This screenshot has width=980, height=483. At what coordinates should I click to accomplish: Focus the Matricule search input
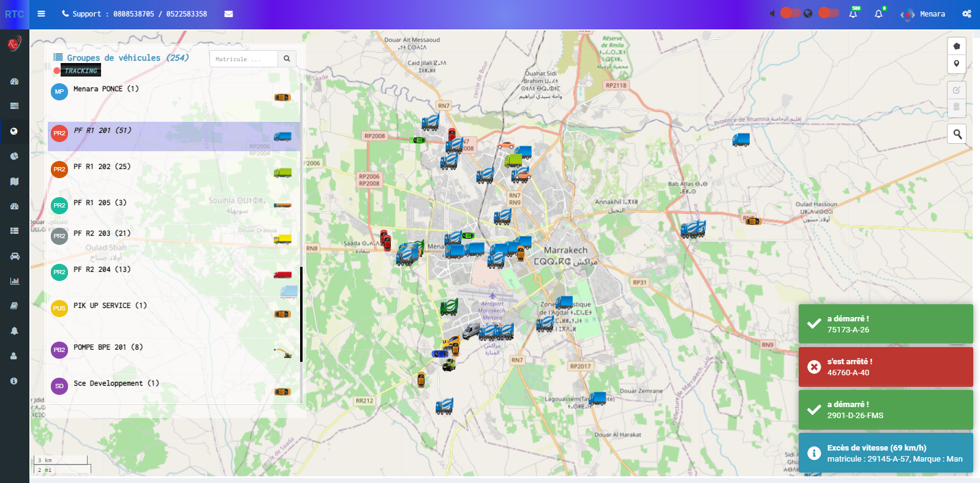pos(244,59)
